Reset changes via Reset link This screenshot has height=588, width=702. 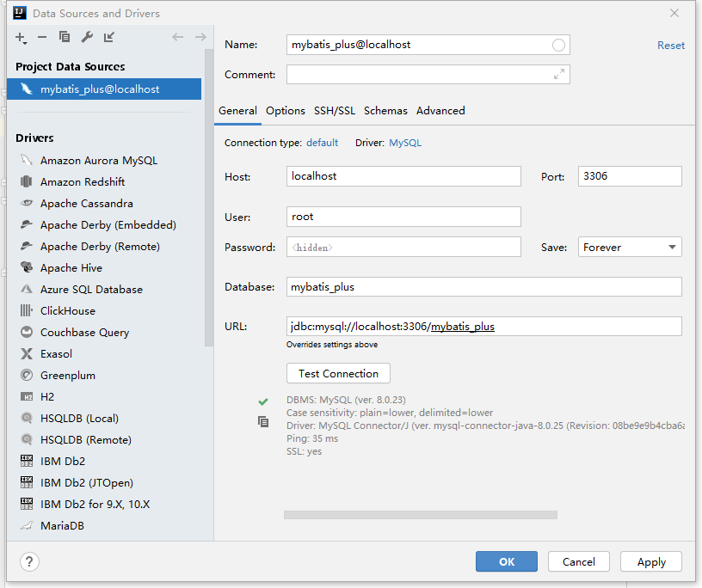click(671, 46)
